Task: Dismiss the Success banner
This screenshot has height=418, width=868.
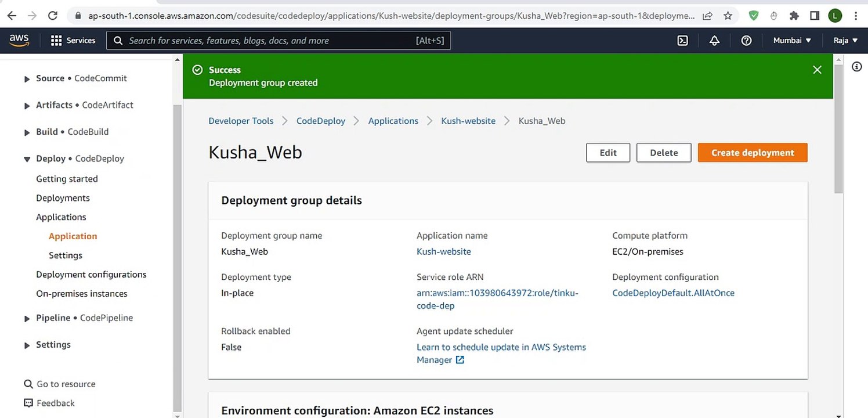Action: [x=817, y=70]
